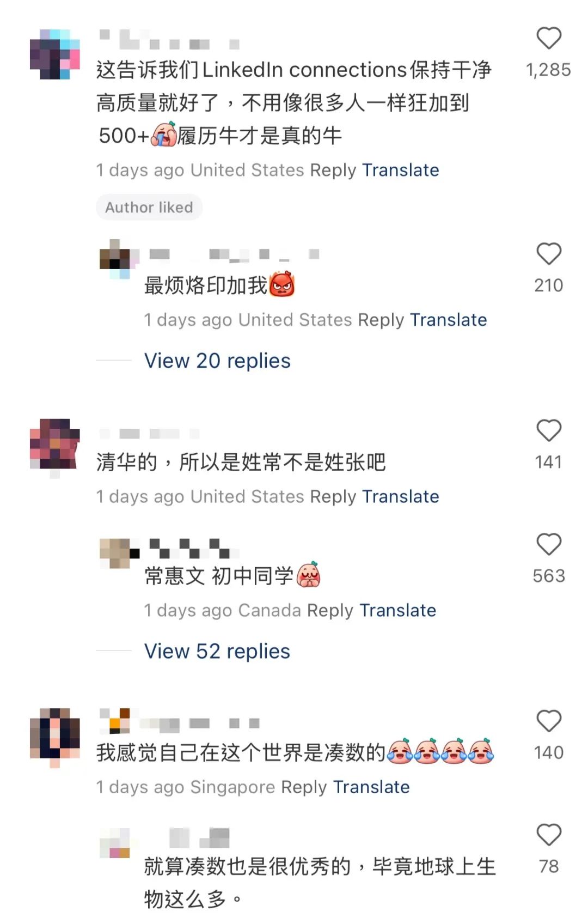Translate the LinkedIn connections comment
The height and width of the screenshot is (924, 588).
click(x=401, y=170)
